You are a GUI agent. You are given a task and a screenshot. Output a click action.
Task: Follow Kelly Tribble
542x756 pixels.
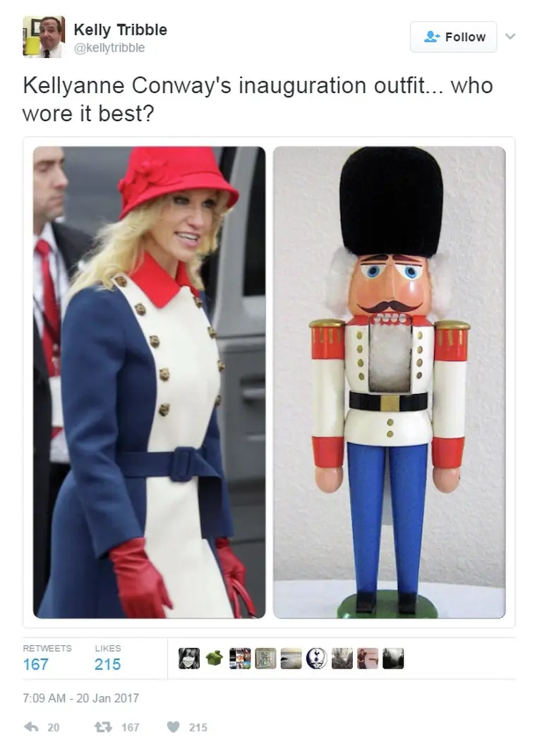pyautogui.click(x=454, y=37)
